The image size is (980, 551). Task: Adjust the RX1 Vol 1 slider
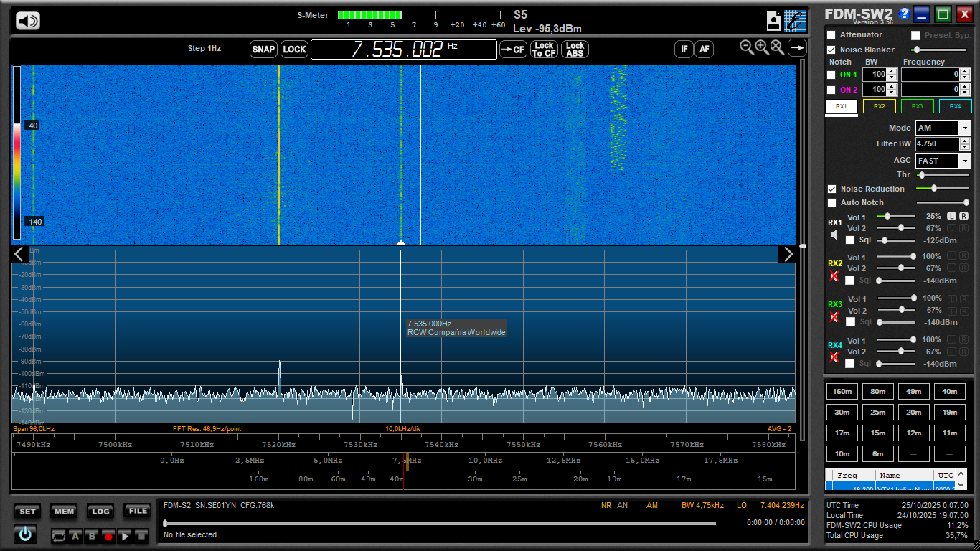click(x=896, y=216)
